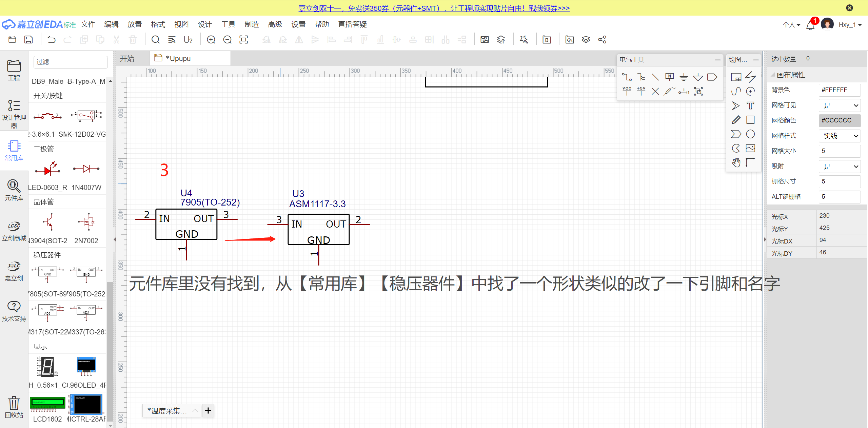Place a GND ground symbol
The image size is (868, 428).
[x=684, y=77]
